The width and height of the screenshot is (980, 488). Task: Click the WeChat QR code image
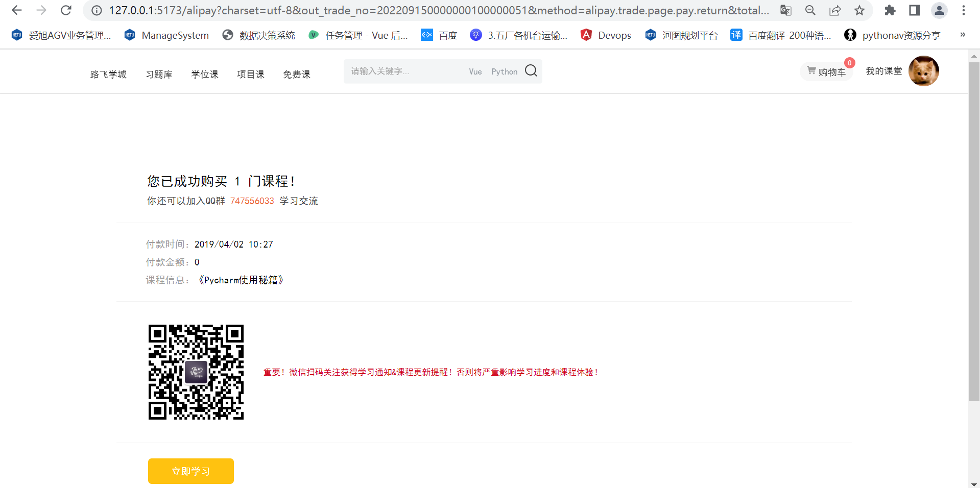[196, 372]
